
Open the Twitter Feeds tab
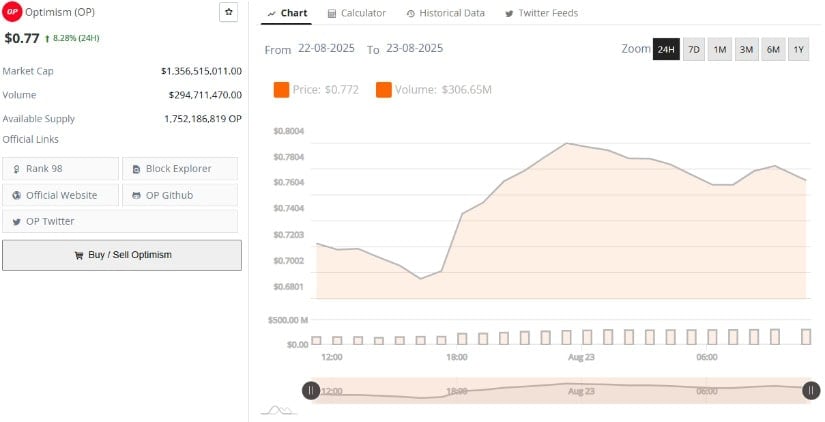click(x=541, y=13)
